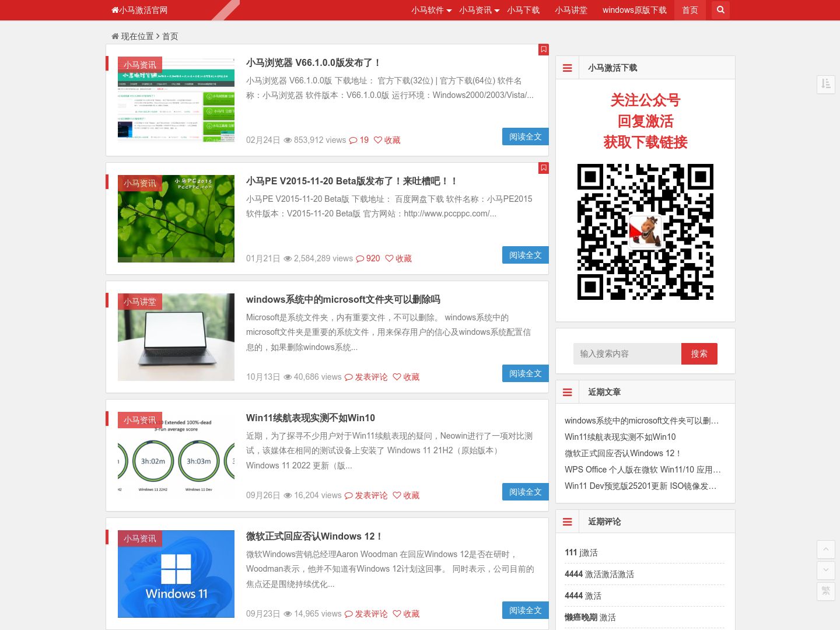The width and height of the screenshot is (840, 630).
Task: Open recent comment 4444 激活激活激活
Action: click(599, 574)
